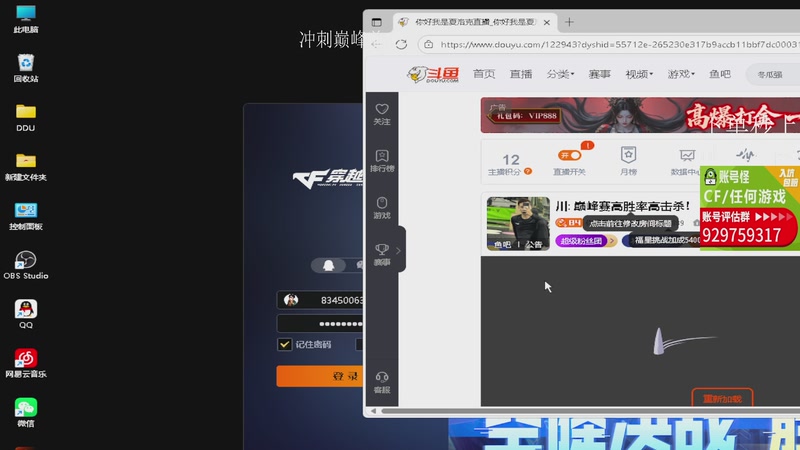Click the account number field in CF launcher
Image resolution: width=800 pixels, height=450 pixels.
pyautogui.click(x=320, y=300)
